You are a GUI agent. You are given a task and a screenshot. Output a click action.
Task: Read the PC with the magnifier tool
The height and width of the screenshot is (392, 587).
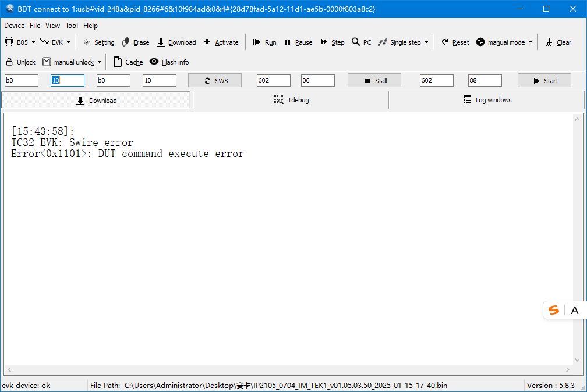pyautogui.click(x=361, y=42)
